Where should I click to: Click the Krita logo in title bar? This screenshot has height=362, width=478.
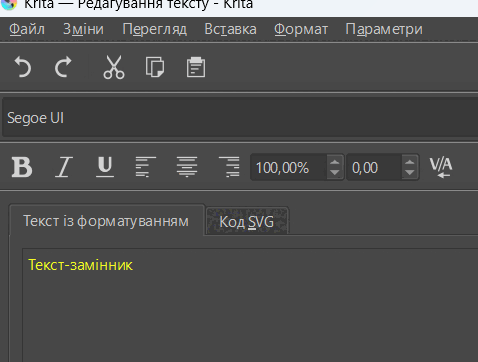click(x=9, y=4)
